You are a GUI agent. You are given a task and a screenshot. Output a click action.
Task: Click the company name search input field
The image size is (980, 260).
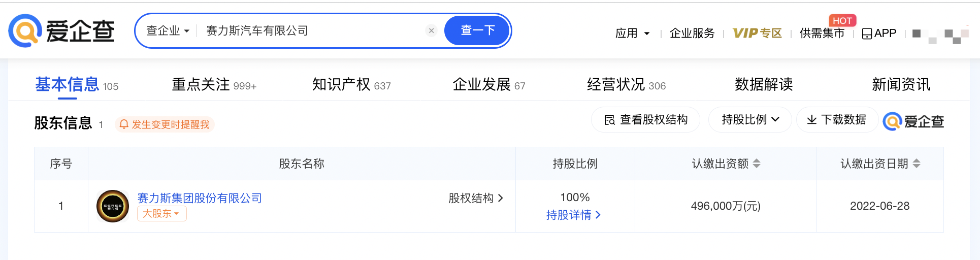(x=312, y=31)
